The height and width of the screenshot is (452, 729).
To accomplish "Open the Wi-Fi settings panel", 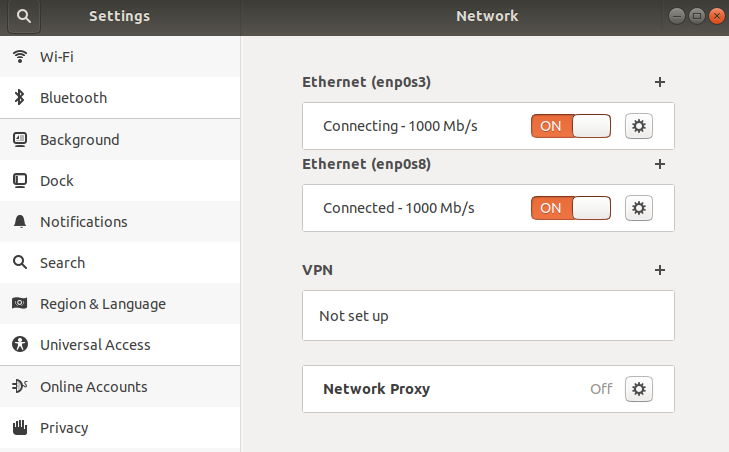I will [56, 57].
